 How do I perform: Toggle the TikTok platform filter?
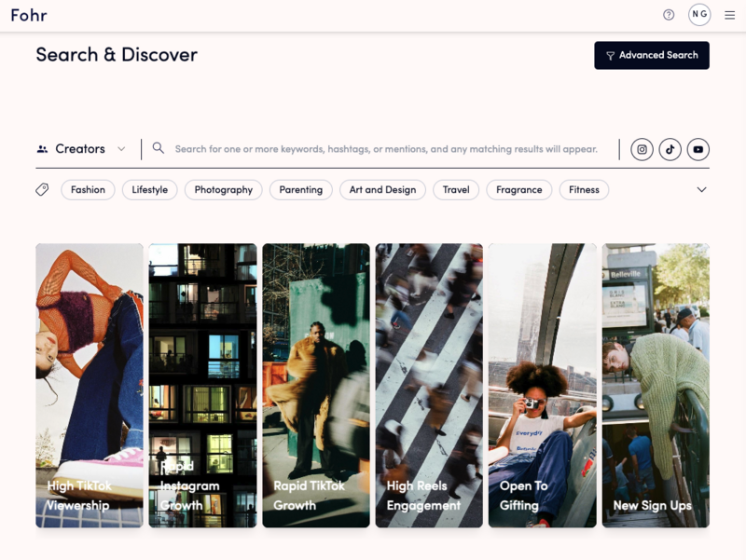(x=670, y=149)
